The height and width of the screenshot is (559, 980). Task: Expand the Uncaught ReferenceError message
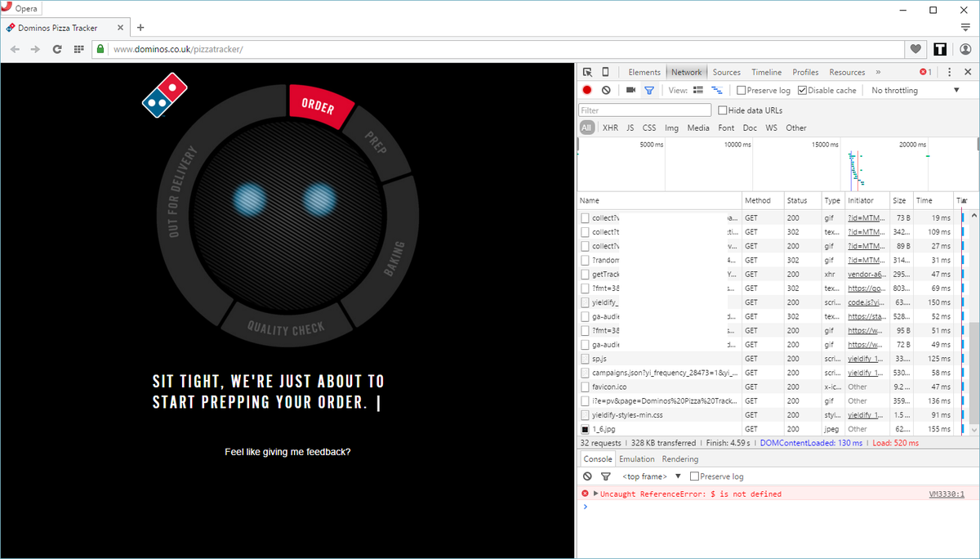click(596, 494)
